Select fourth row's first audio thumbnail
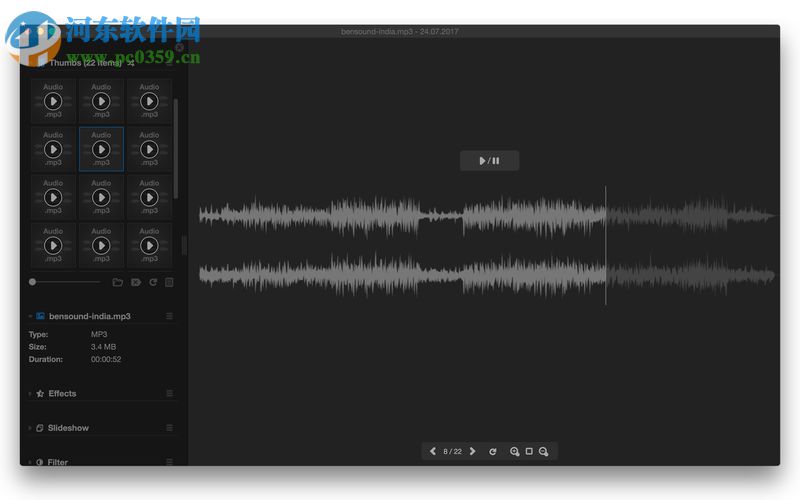The image size is (800, 500). click(53, 245)
